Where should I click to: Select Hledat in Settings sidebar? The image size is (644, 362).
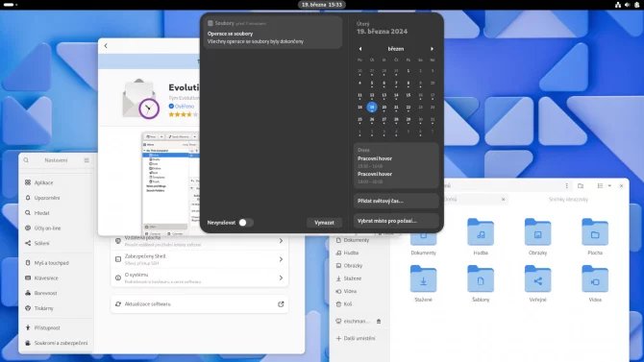tap(57, 213)
